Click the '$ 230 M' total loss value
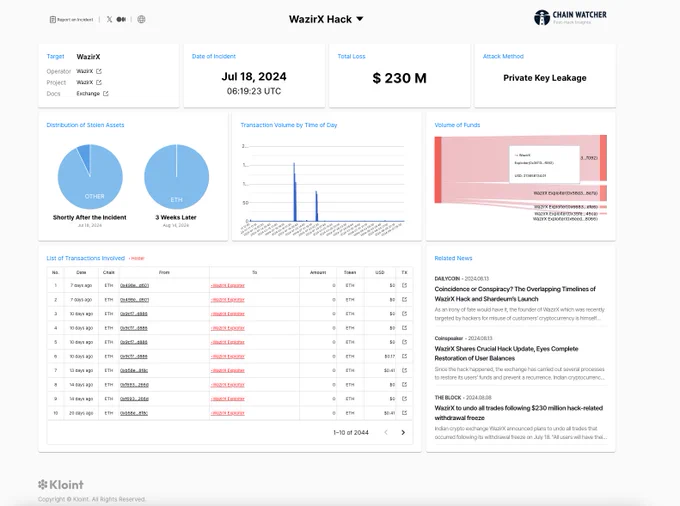The image size is (680, 506). point(399,78)
